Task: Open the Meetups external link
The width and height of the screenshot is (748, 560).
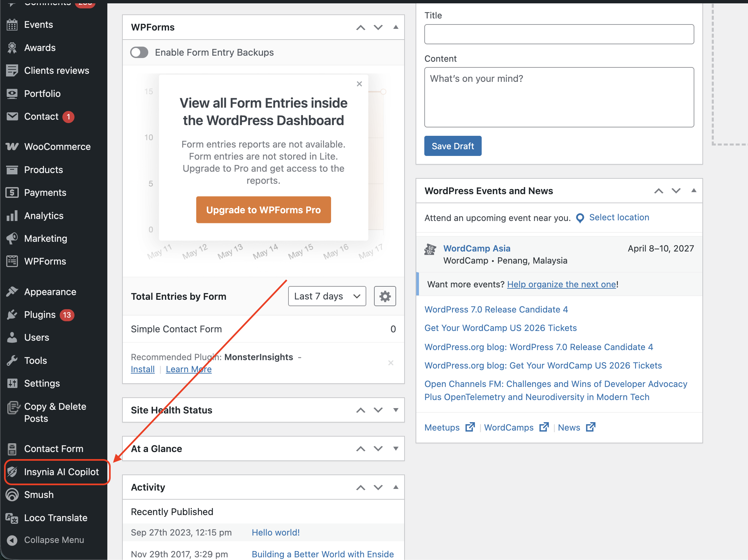Action: [449, 428]
